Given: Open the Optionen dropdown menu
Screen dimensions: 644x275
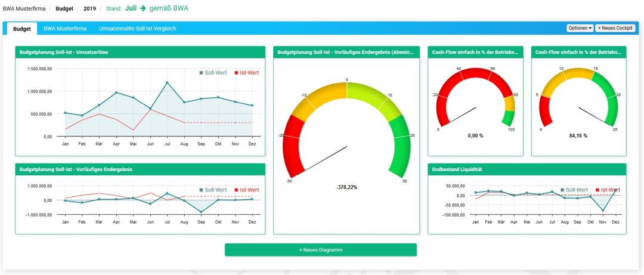Looking at the screenshot, I should tap(580, 28).
